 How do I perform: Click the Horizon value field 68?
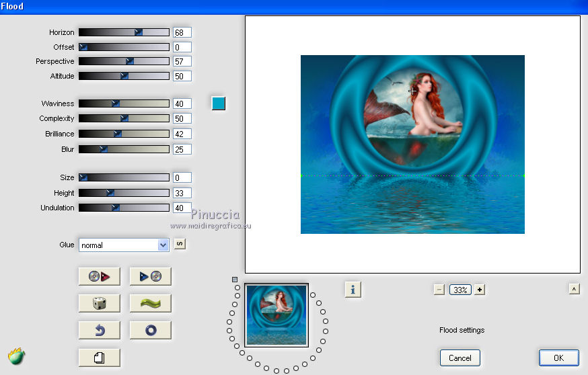pyautogui.click(x=182, y=32)
